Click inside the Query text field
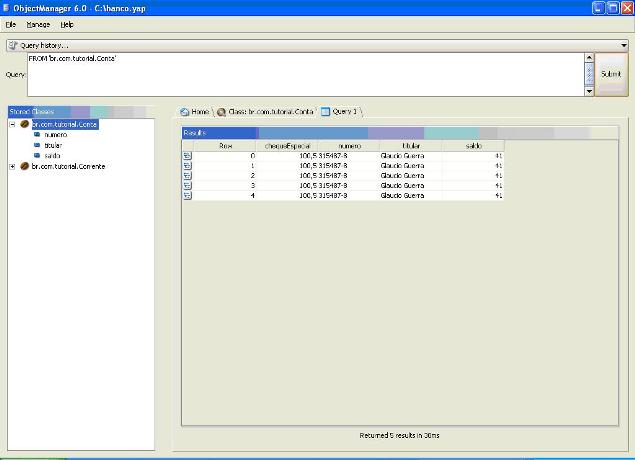635x460 pixels. click(300, 74)
